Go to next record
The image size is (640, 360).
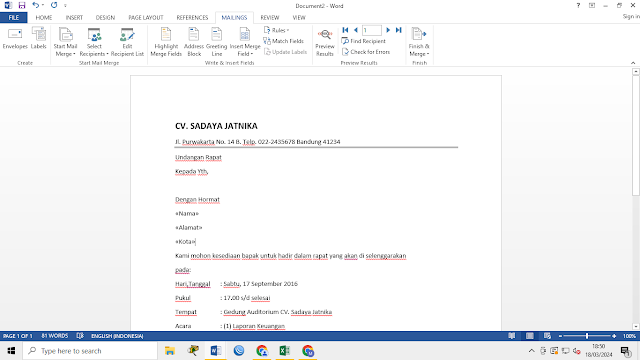pyautogui.click(x=388, y=30)
